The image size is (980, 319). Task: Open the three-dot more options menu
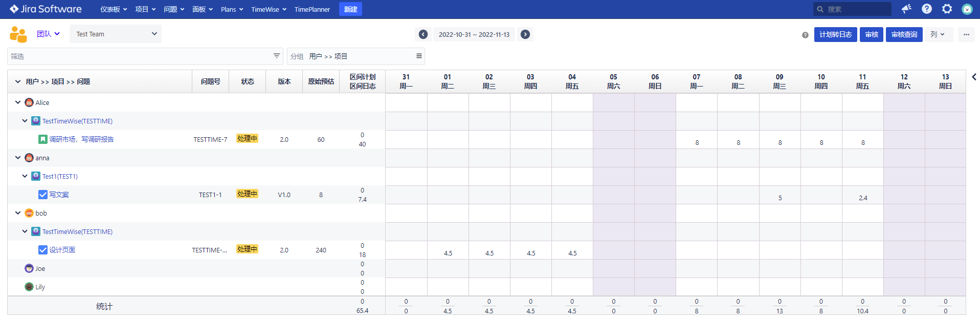pos(966,34)
